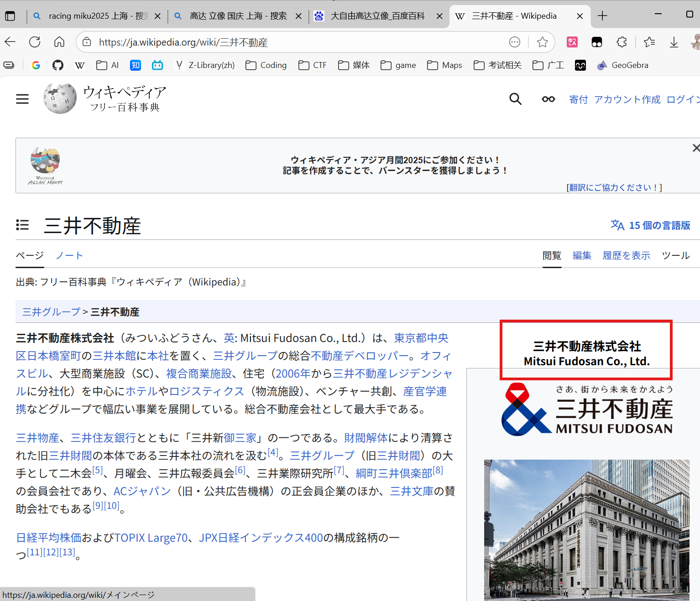
Task: Open browser extensions puzzle icon
Action: point(622,42)
